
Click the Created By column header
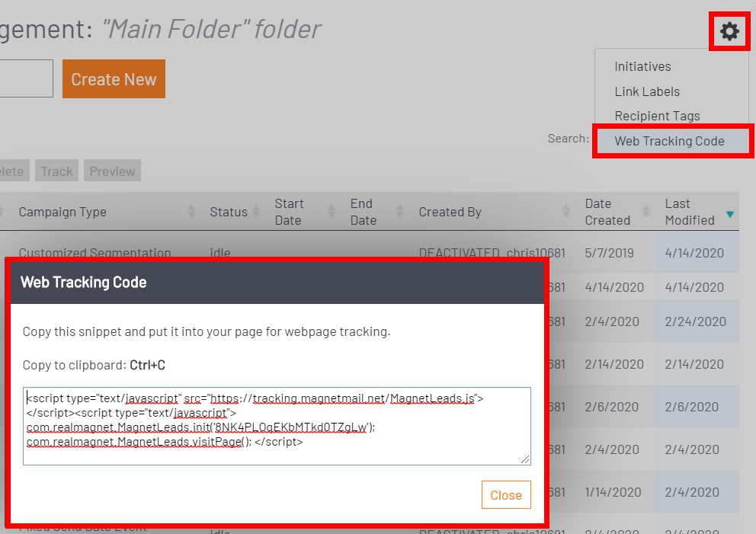pos(450,212)
